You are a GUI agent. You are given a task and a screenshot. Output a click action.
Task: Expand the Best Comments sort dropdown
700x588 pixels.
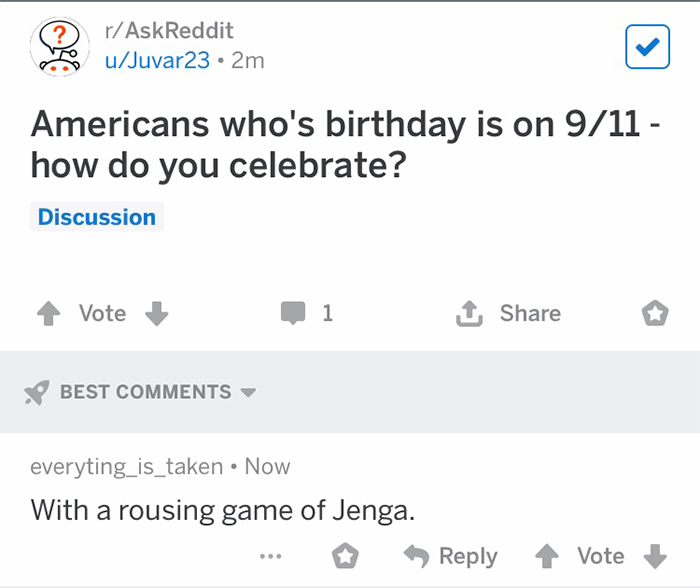[x=248, y=392]
